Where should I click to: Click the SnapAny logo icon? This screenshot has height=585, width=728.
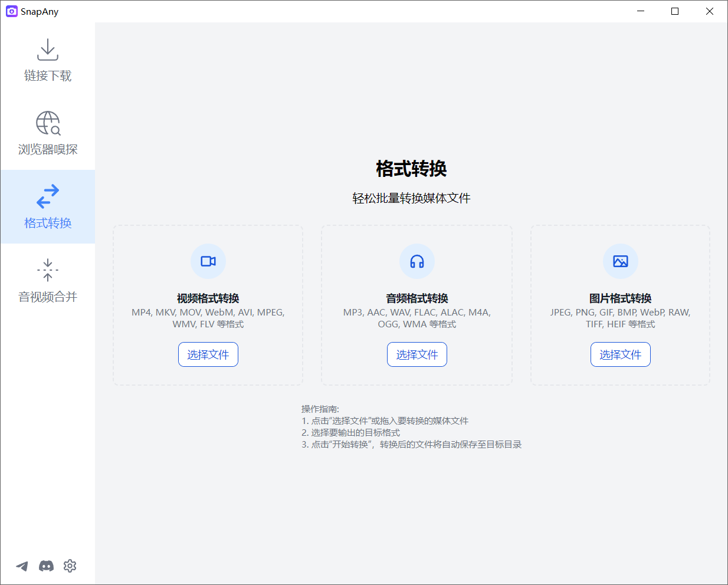(11, 11)
